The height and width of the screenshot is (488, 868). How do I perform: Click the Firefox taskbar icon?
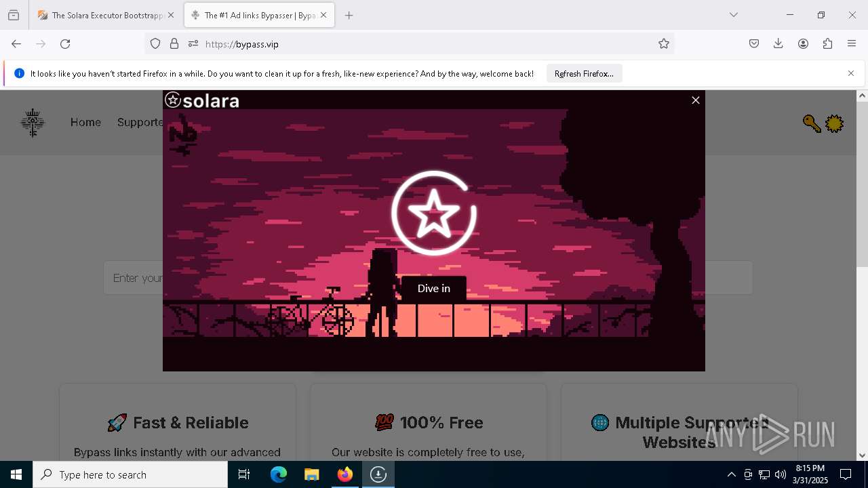(x=345, y=474)
